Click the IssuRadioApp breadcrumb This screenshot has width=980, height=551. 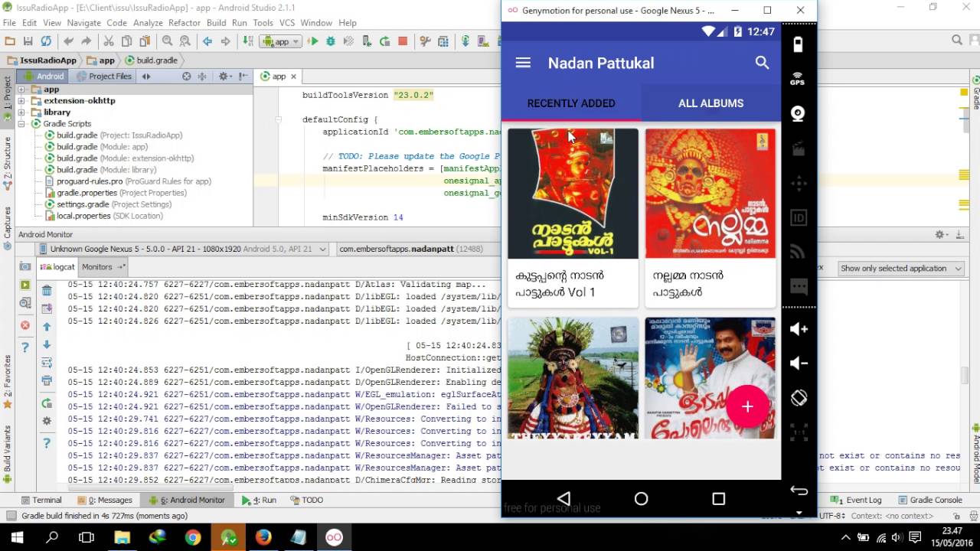tap(42, 60)
